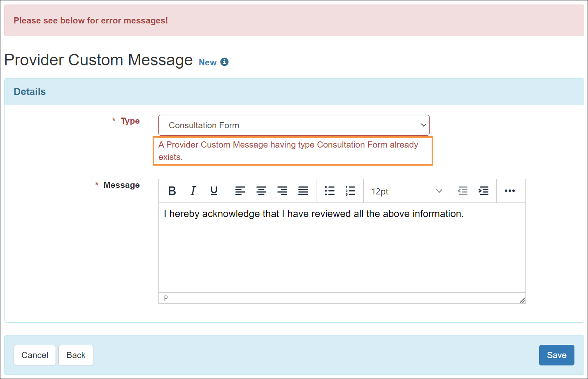This screenshot has width=588, height=379.
Task: Decrease the paragraph indent
Action: 462,191
